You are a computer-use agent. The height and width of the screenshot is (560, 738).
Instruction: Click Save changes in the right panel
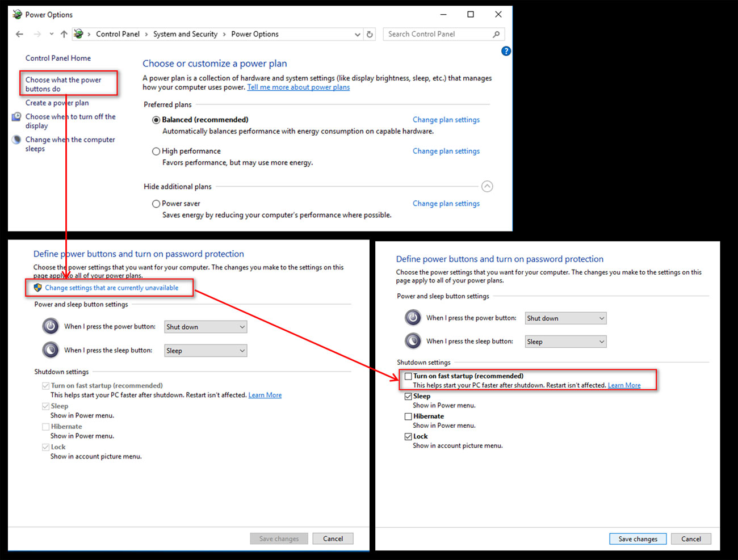[638, 539]
